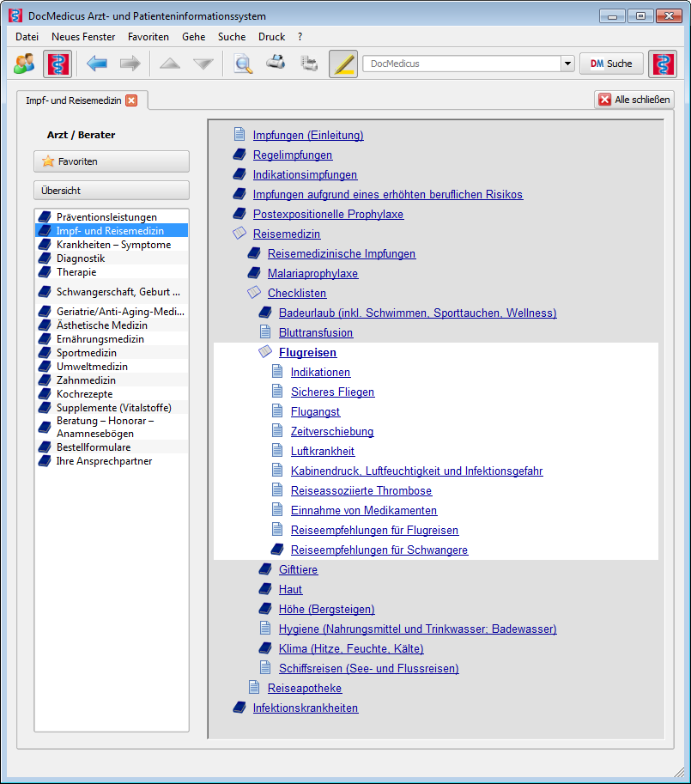Close the Impf- und Reisemedizin tab
The width and height of the screenshot is (691, 784).
click(x=131, y=100)
